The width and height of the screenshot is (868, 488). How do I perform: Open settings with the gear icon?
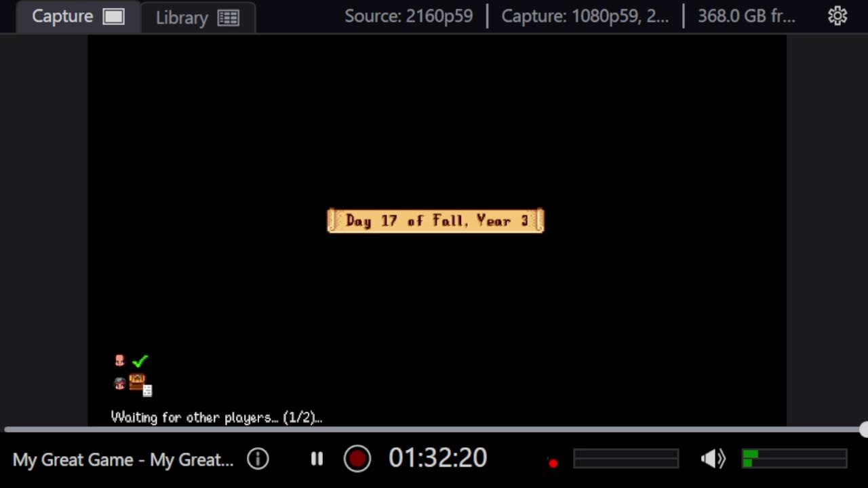click(837, 16)
